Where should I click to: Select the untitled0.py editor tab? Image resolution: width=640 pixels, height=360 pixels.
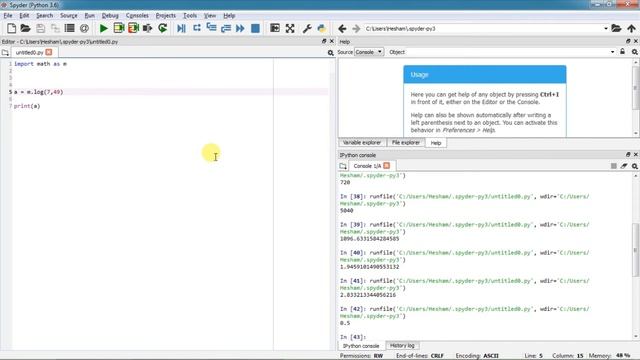pos(29,53)
